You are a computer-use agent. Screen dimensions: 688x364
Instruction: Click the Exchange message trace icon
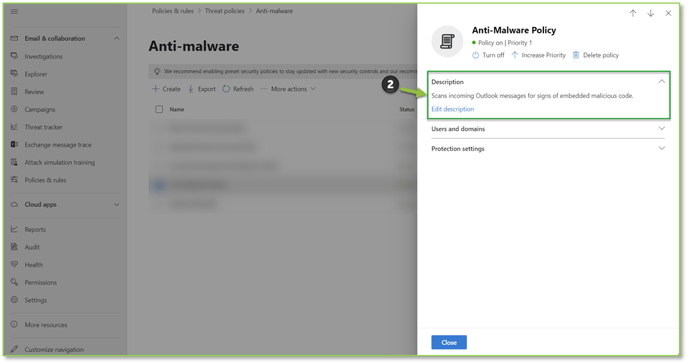[14, 144]
